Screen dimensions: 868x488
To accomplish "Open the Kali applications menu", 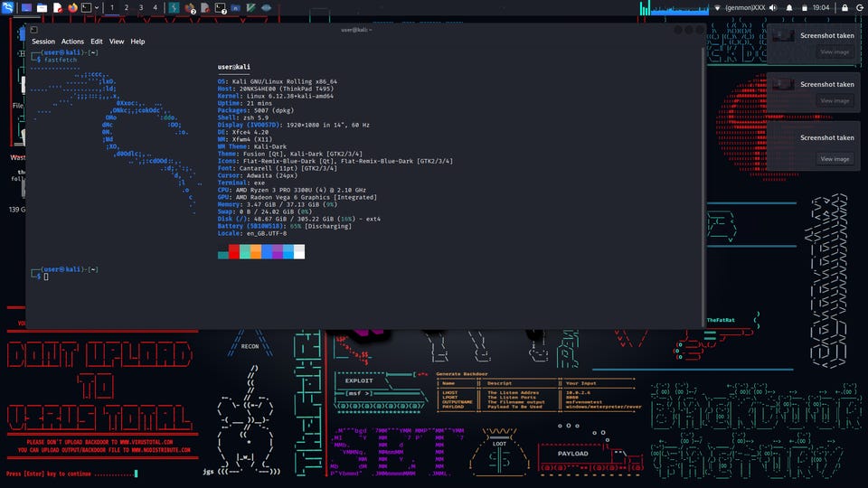I will pyautogui.click(x=7, y=8).
